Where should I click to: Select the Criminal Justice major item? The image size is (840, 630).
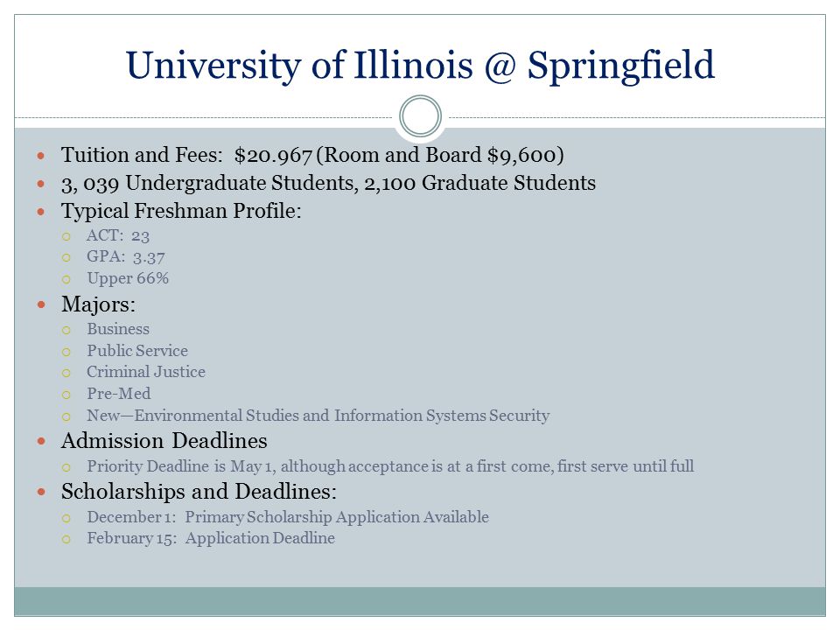click(146, 372)
